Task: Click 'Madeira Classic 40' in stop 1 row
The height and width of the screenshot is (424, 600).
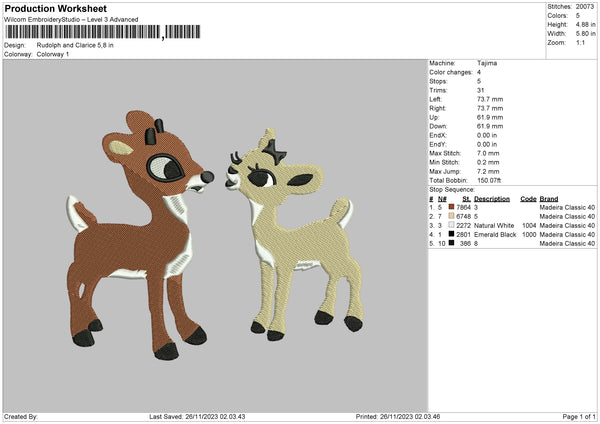Action: coord(567,207)
